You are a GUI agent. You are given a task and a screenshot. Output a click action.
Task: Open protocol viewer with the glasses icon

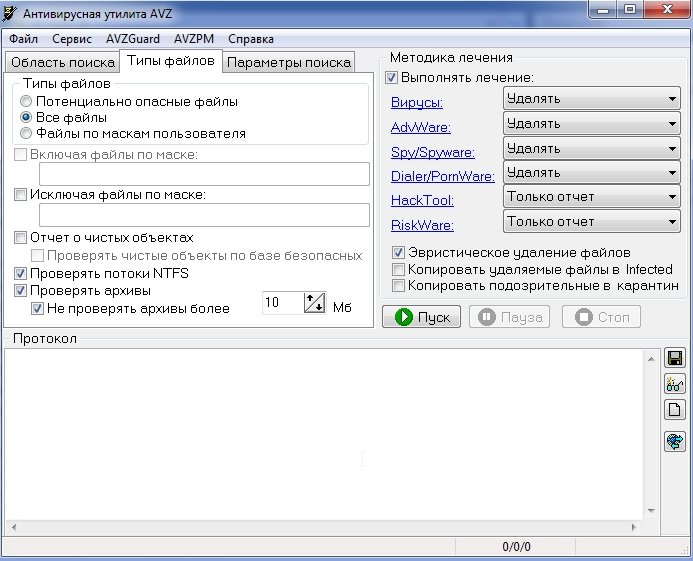click(674, 384)
